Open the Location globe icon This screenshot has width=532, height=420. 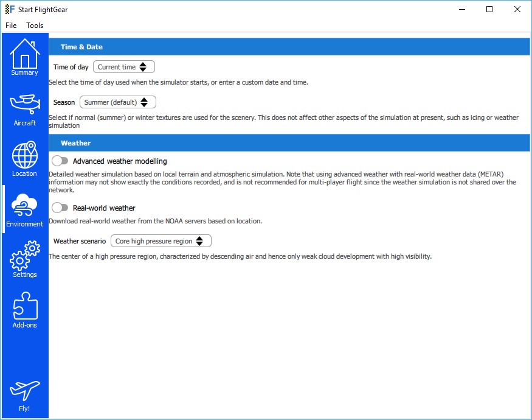[x=25, y=155]
